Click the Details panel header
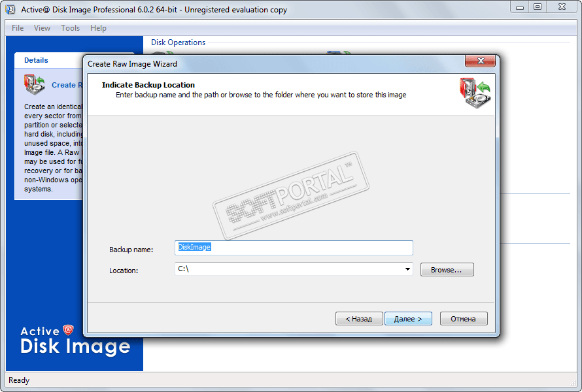The image size is (582, 392). point(36,60)
